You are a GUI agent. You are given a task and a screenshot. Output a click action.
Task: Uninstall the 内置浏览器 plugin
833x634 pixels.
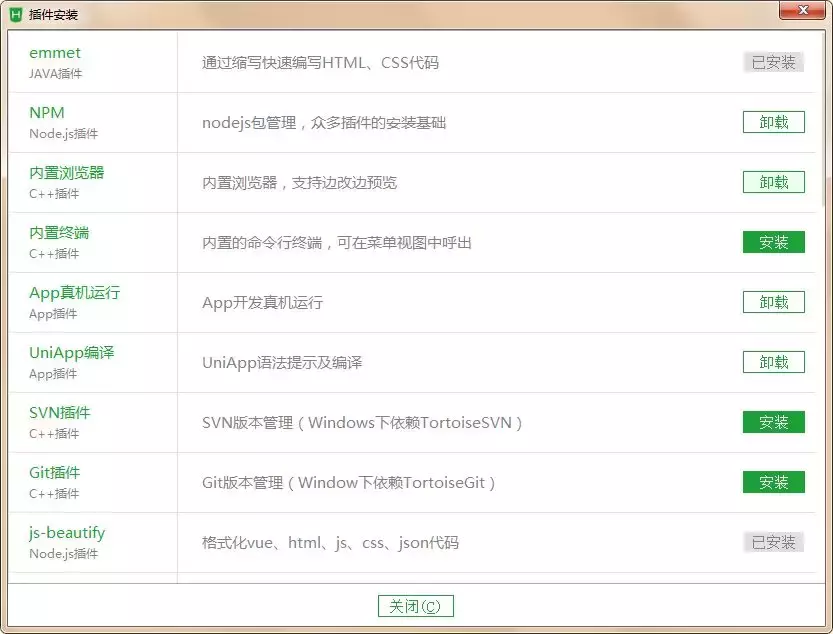[773, 182]
